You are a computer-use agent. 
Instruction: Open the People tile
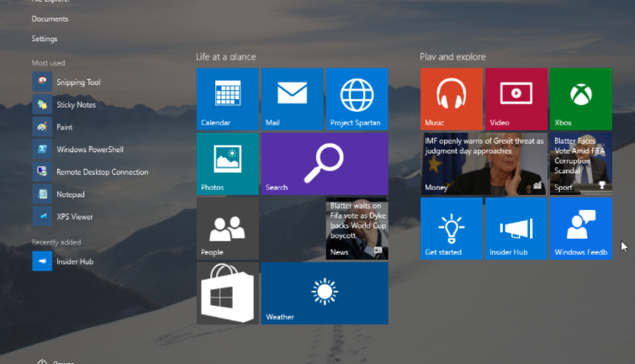[x=227, y=229]
